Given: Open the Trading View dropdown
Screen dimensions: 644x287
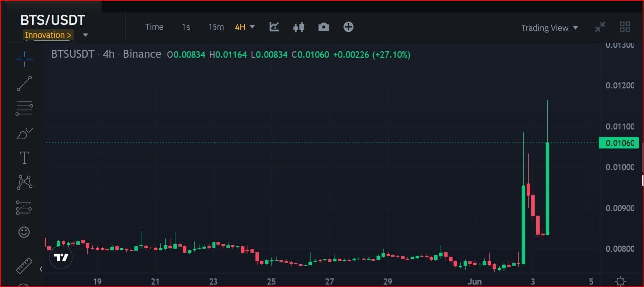Looking at the screenshot, I should (x=549, y=28).
